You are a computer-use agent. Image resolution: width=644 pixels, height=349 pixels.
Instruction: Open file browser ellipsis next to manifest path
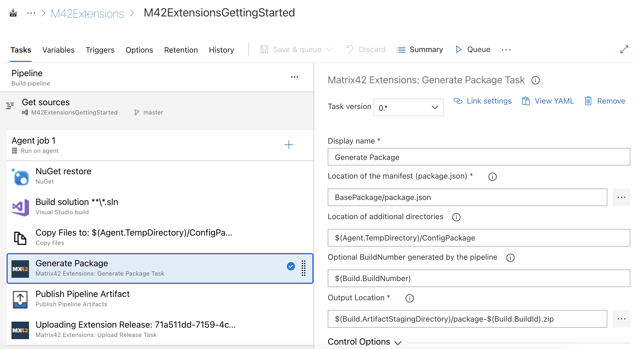click(621, 197)
